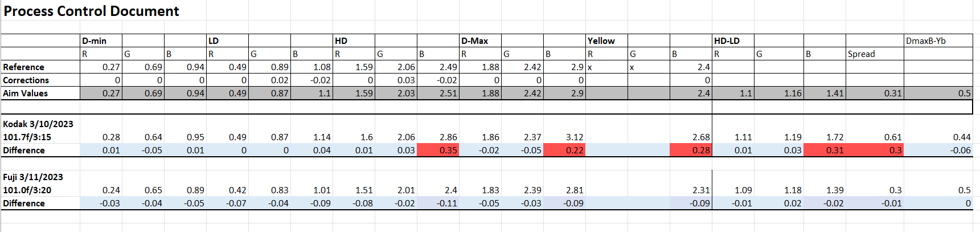Click the D-min column group header
This screenshot has height=232, width=980.
click(x=95, y=41)
